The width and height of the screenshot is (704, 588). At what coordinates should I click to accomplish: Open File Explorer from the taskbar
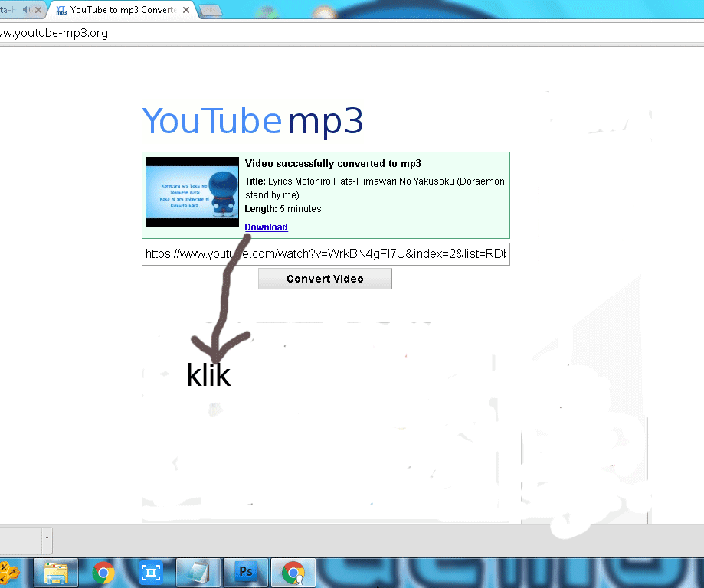[56, 573]
